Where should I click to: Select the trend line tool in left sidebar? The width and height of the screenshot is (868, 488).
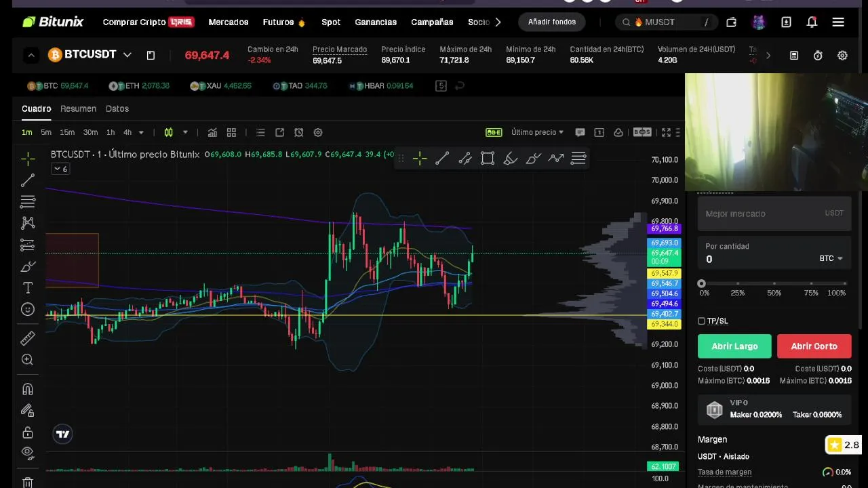point(28,180)
